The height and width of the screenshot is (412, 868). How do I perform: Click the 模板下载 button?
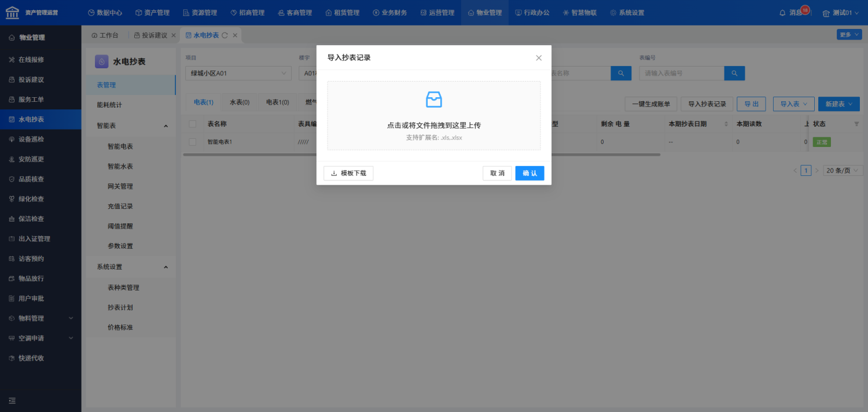point(348,173)
